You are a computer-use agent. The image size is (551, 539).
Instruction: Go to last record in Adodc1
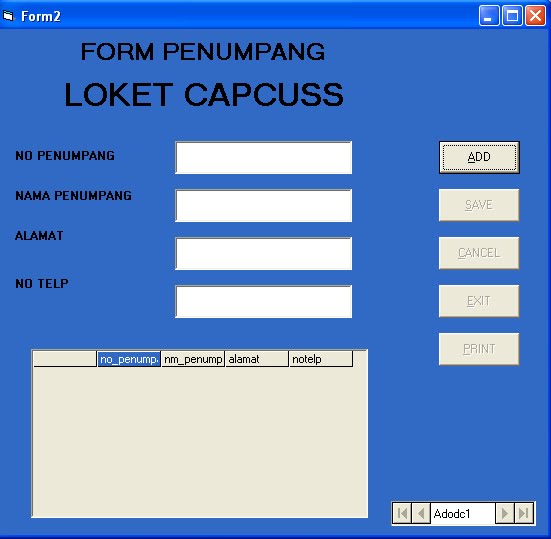click(x=524, y=513)
